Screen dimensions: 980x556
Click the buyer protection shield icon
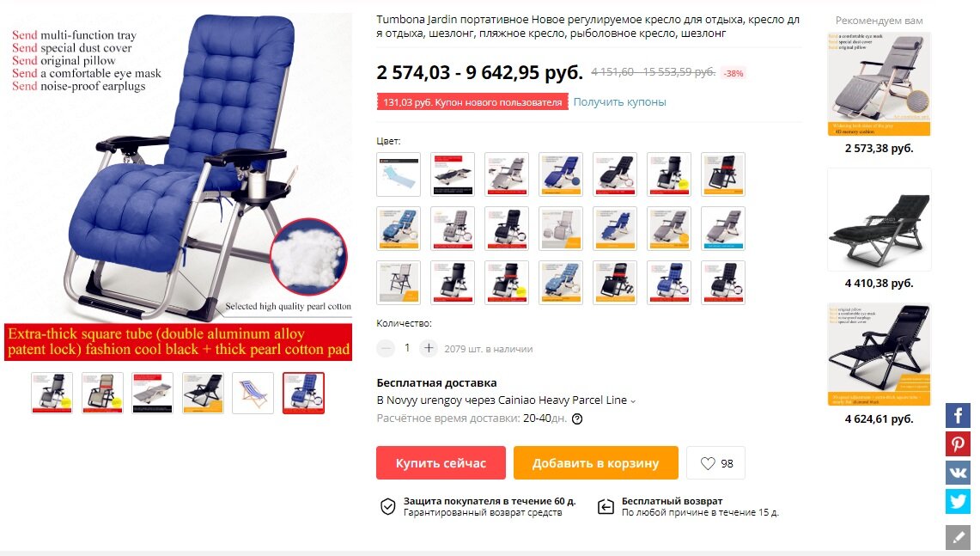pyautogui.click(x=387, y=507)
